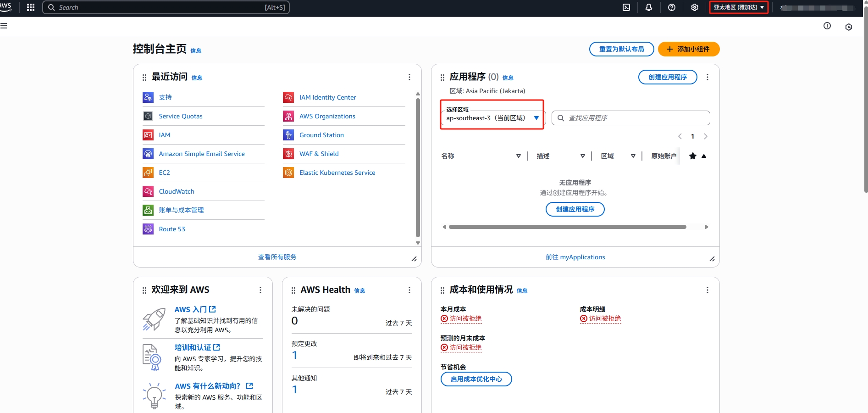Image resolution: width=868 pixels, height=413 pixels.
Task: Open the 最近访问 widget three-dot menu
Action: point(409,77)
